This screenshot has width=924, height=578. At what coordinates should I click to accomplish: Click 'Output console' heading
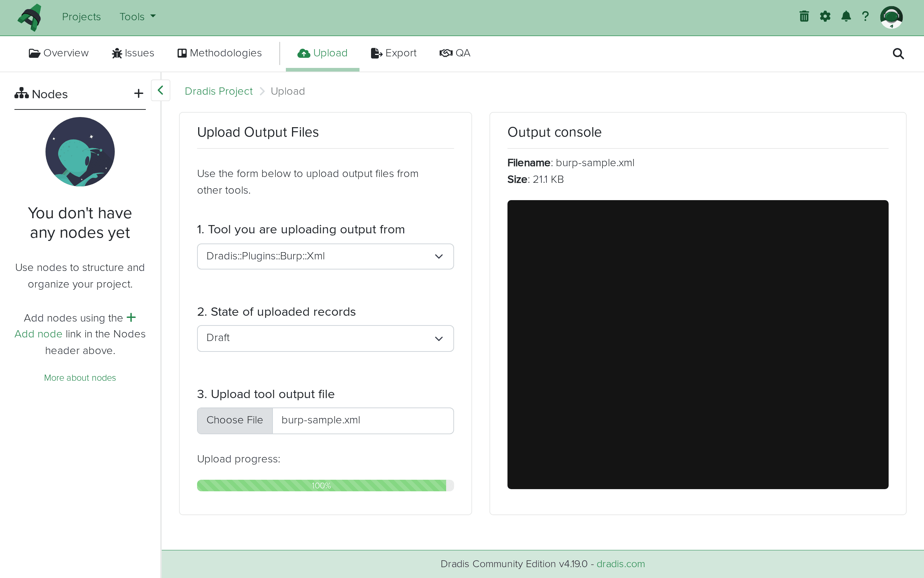pos(554,132)
